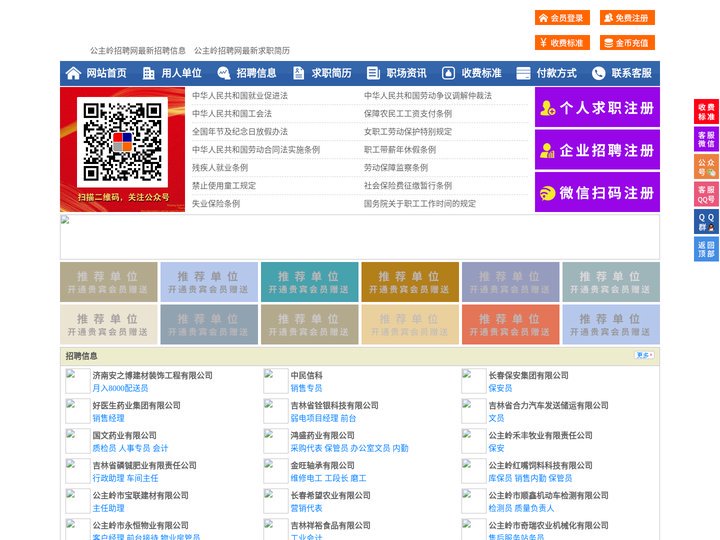Viewport: 720px width, 540px height.
Task: Open 劳动保障监察条例 link
Action: pos(396,168)
